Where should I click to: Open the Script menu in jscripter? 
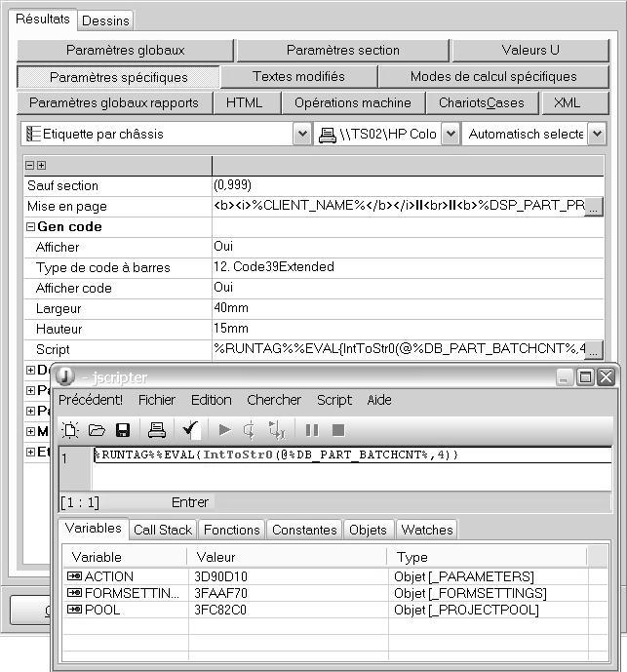click(x=334, y=400)
